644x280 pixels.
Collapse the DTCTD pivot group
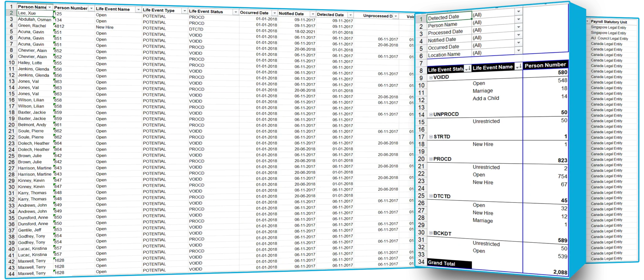431,196
